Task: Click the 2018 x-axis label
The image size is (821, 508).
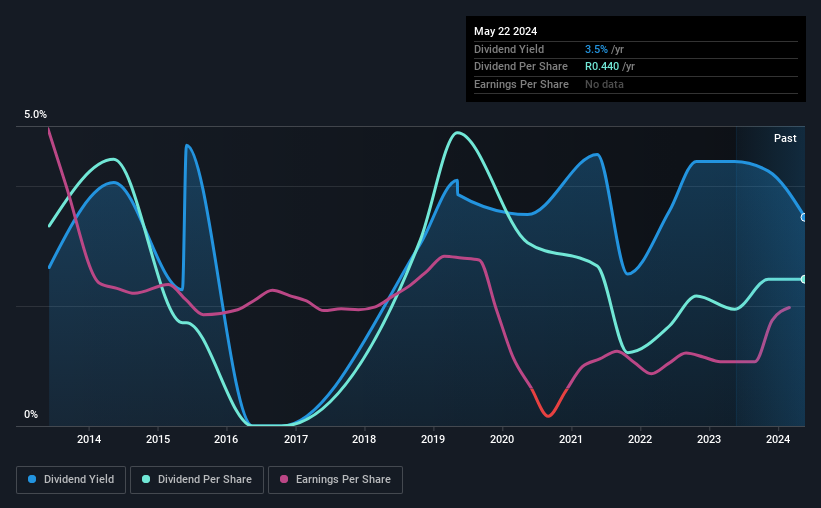Action: 364,439
